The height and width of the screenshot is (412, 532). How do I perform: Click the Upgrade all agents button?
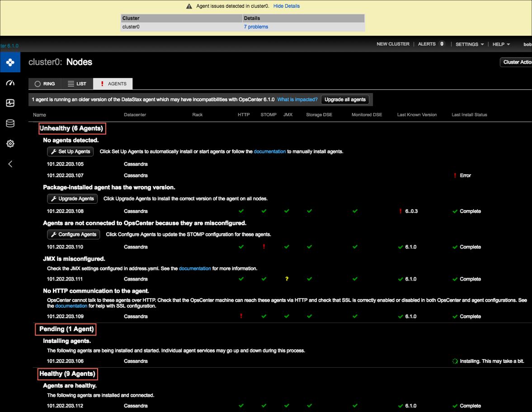click(x=345, y=99)
